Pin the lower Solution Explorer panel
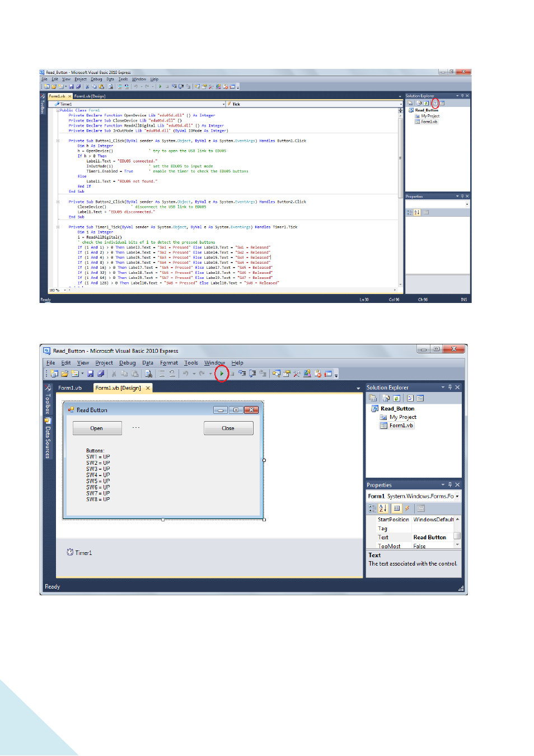534x756 pixels. click(x=450, y=388)
